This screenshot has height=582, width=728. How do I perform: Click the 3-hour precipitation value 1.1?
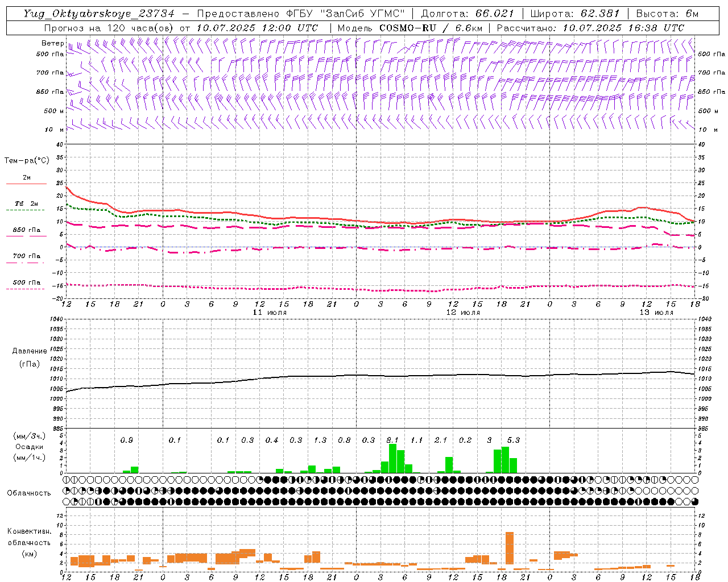[x=417, y=440]
